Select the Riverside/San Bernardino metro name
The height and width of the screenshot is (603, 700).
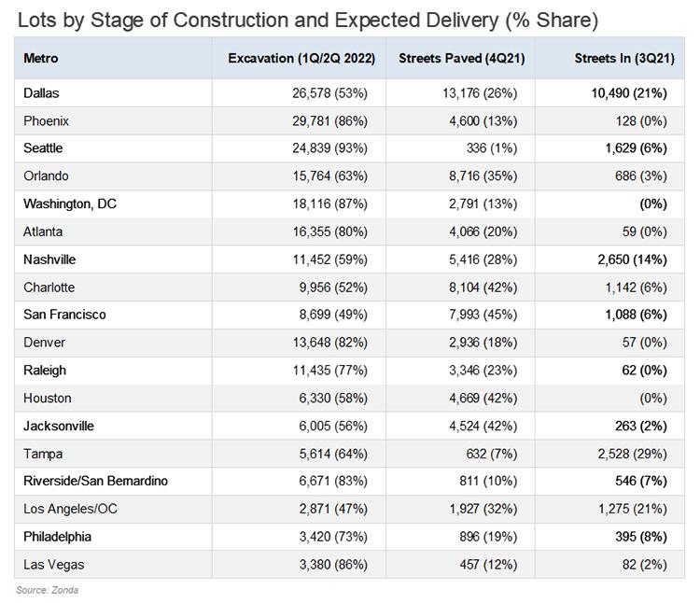(x=97, y=482)
